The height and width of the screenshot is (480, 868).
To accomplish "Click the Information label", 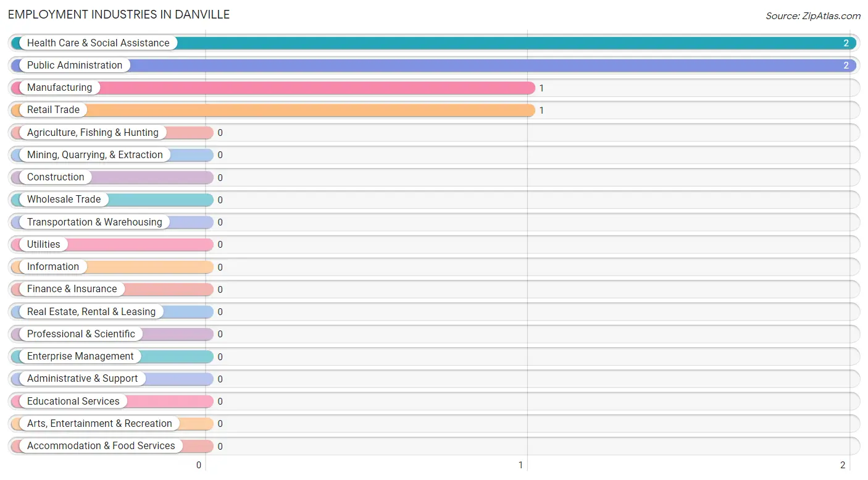I will (53, 266).
